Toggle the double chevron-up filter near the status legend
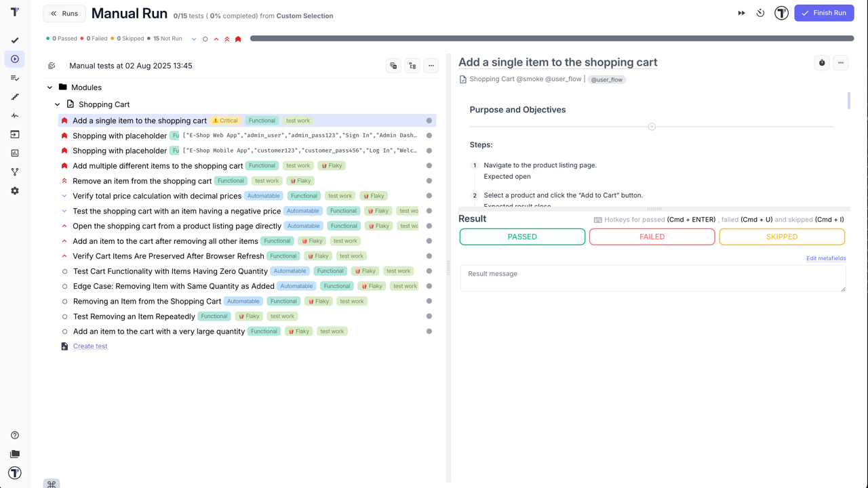The width and height of the screenshot is (868, 488). (x=226, y=39)
